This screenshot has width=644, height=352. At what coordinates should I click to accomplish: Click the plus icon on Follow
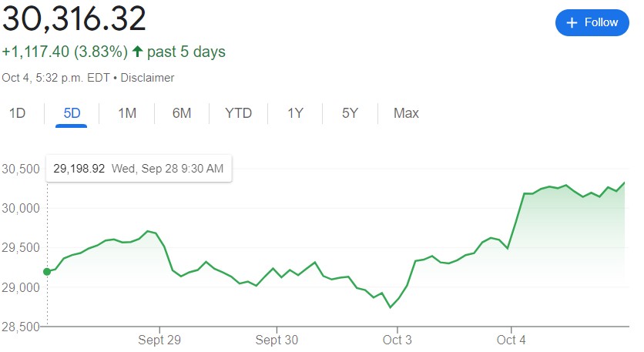[x=572, y=23]
